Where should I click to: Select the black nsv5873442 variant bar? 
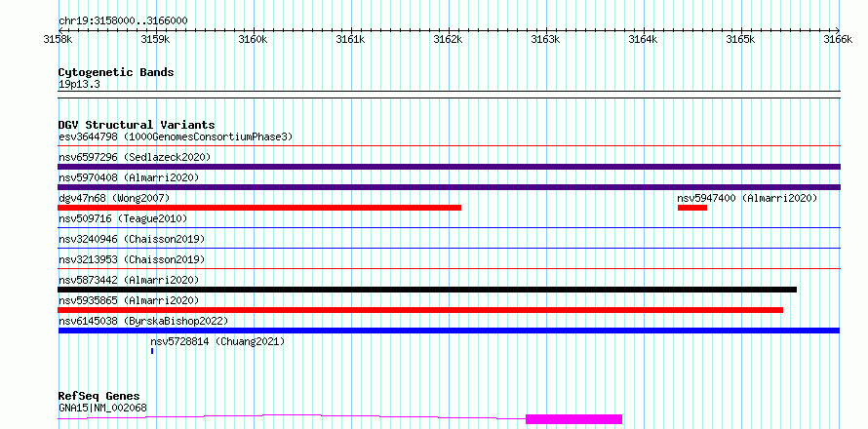coord(427,290)
